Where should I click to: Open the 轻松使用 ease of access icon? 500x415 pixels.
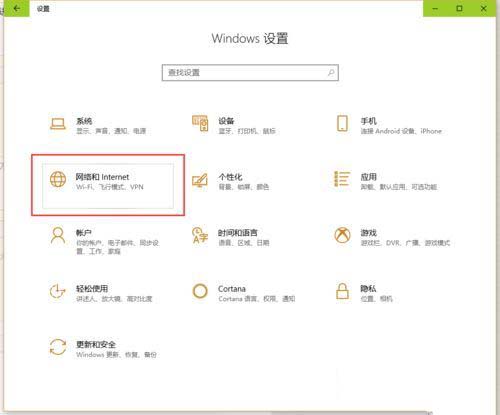coord(57,292)
